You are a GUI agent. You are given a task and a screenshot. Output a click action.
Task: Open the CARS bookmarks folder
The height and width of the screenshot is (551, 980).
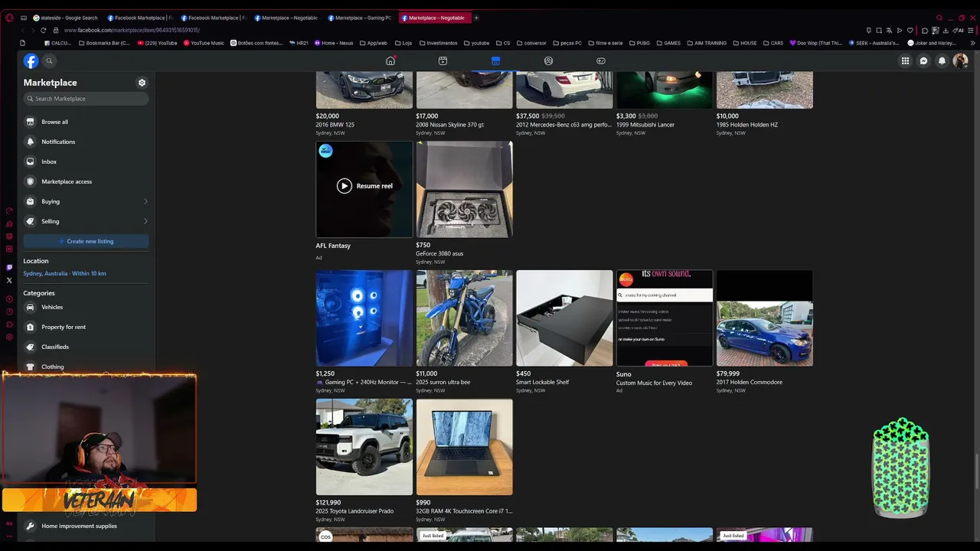773,43
